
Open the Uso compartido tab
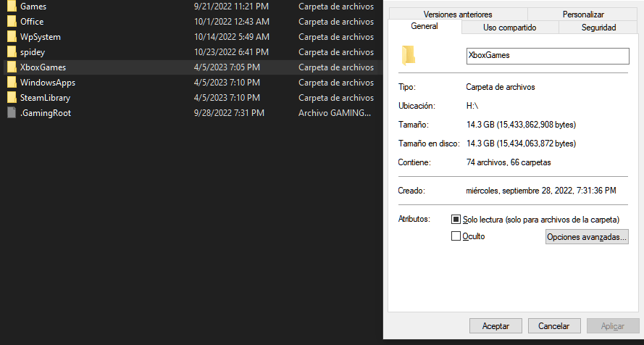pos(510,28)
